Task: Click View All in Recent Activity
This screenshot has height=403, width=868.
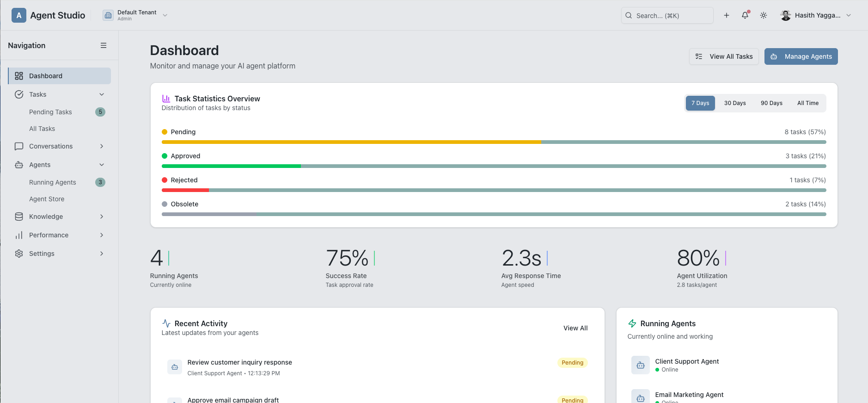Action: click(575, 328)
